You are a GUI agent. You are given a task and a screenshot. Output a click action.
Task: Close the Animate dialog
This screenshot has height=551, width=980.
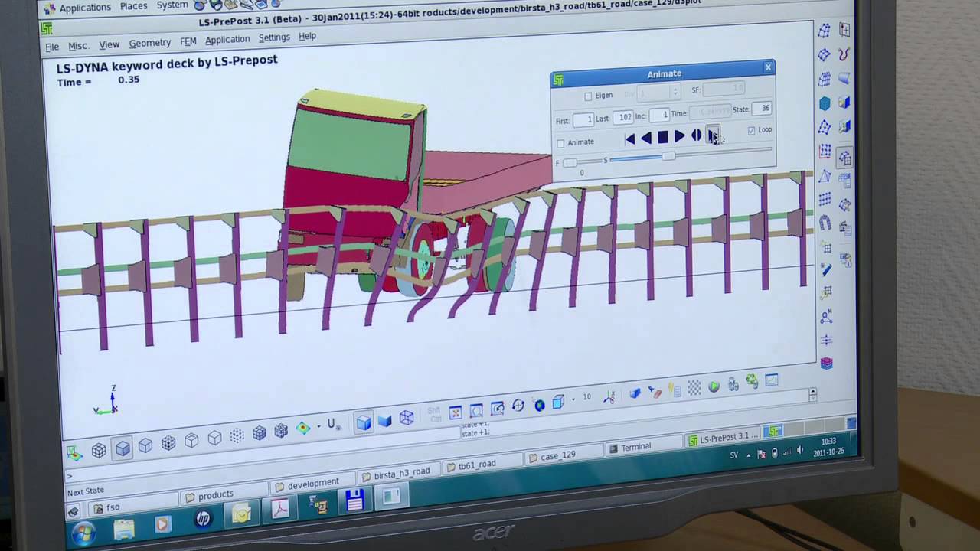pyautogui.click(x=768, y=67)
